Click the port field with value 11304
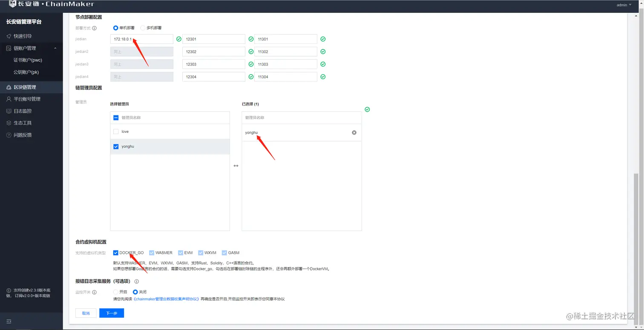644x330 pixels. pyautogui.click(x=286, y=77)
